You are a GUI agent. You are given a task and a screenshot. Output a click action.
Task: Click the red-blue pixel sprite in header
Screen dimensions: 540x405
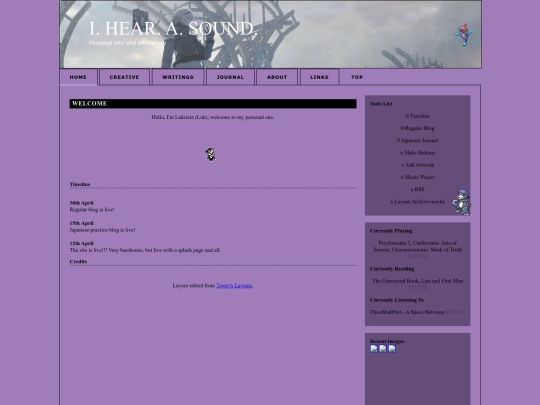[x=464, y=34]
